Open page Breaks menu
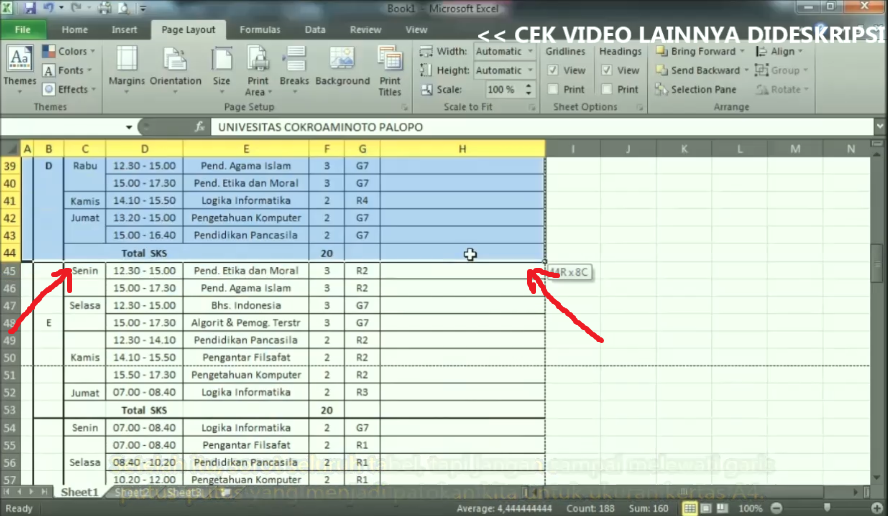The image size is (888, 516). click(294, 70)
